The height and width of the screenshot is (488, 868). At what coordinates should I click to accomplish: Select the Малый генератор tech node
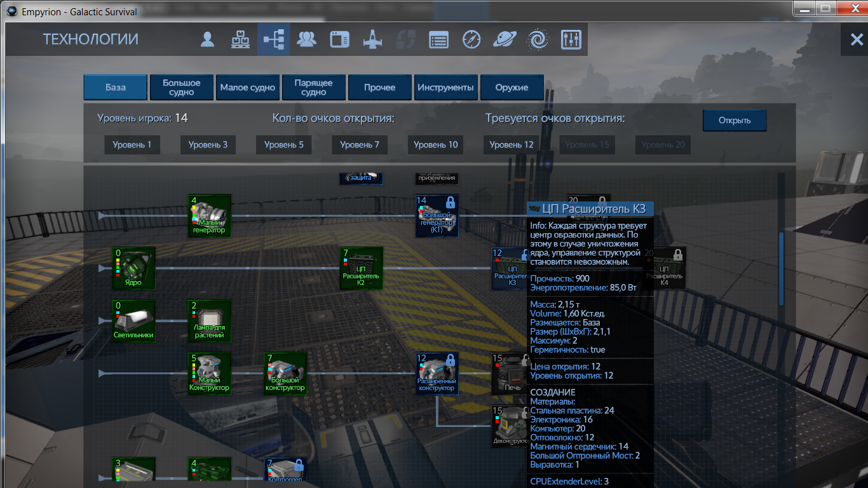click(209, 215)
